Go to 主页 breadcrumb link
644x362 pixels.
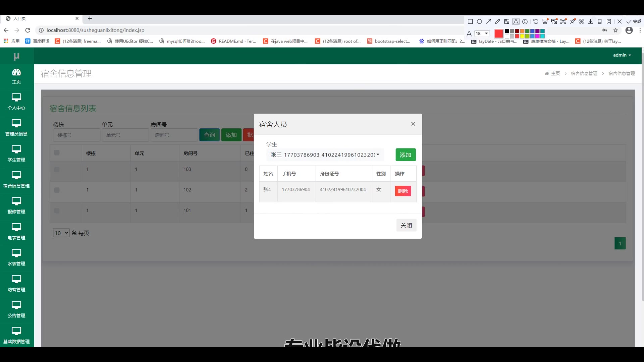coord(555,73)
